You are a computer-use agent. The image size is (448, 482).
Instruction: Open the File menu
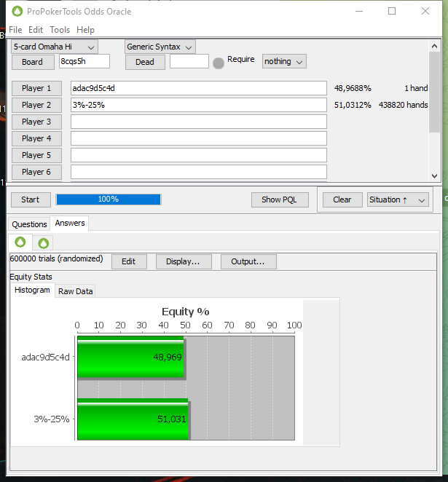[15, 30]
